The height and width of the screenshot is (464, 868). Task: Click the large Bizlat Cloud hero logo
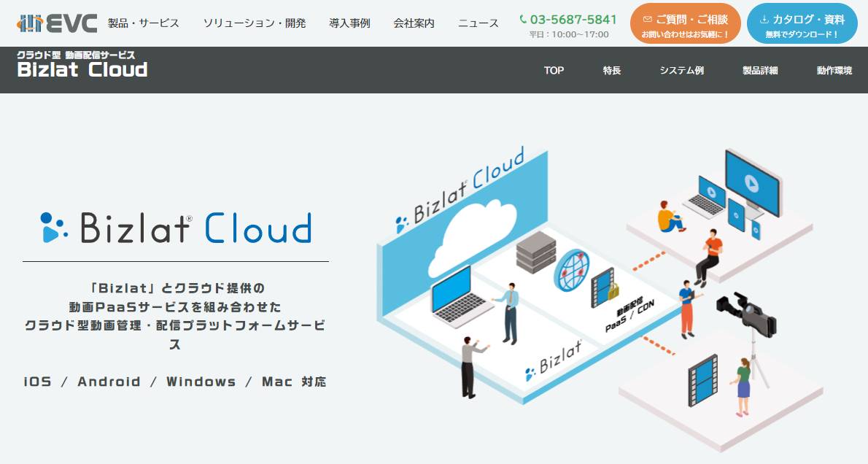point(176,228)
